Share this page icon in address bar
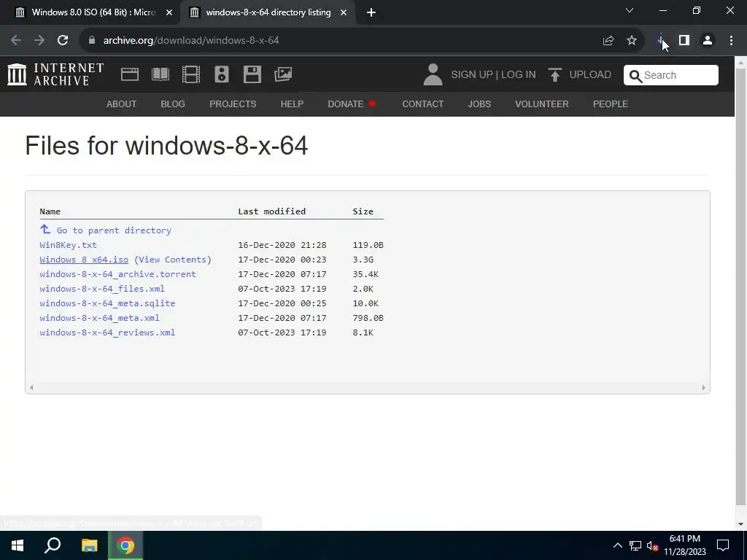 tap(608, 41)
